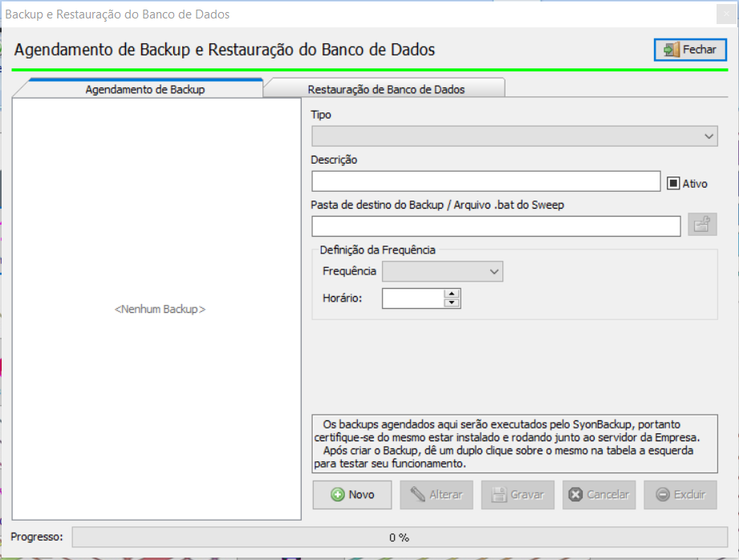Click the Fechar door icon button
This screenshot has height=560, width=739.
[690, 50]
